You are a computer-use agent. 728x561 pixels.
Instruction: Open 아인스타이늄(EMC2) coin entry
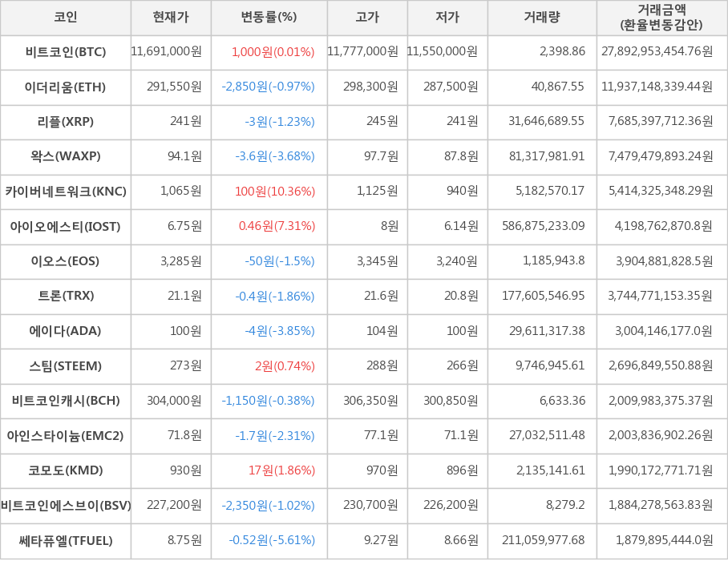click(66, 436)
